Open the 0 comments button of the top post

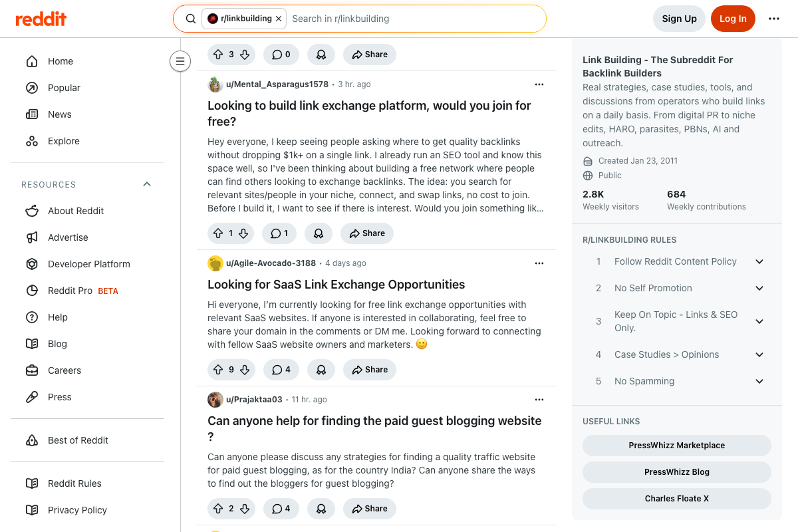281,55
